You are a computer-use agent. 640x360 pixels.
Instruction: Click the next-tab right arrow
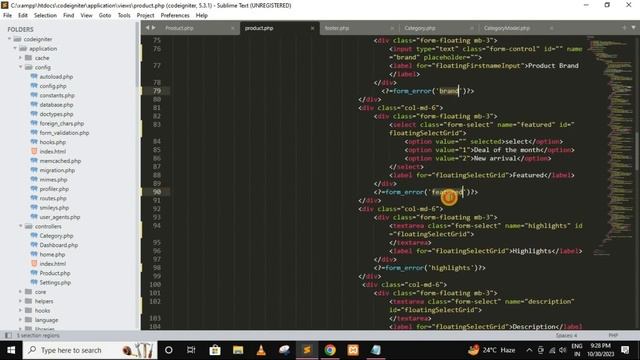pos(154,28)
